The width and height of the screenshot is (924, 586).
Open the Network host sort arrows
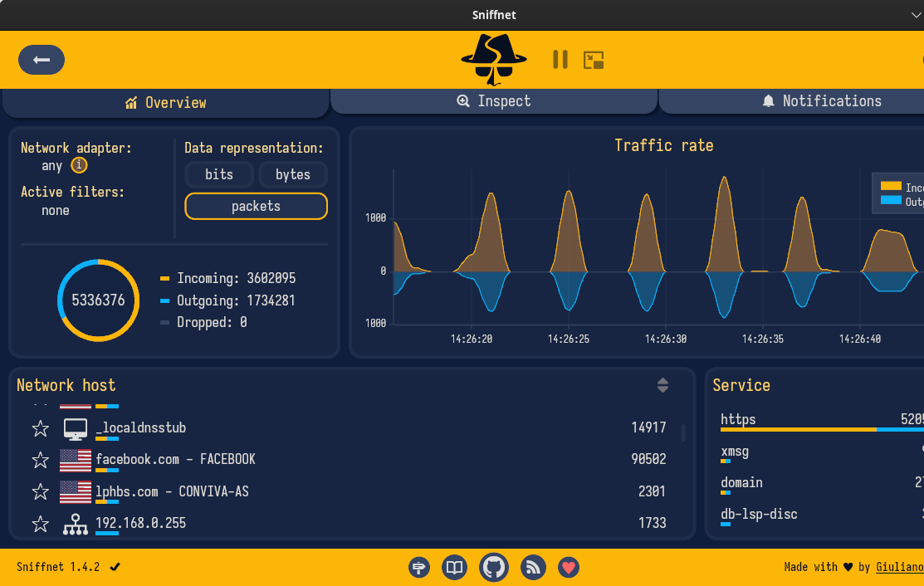click(662, 385)
